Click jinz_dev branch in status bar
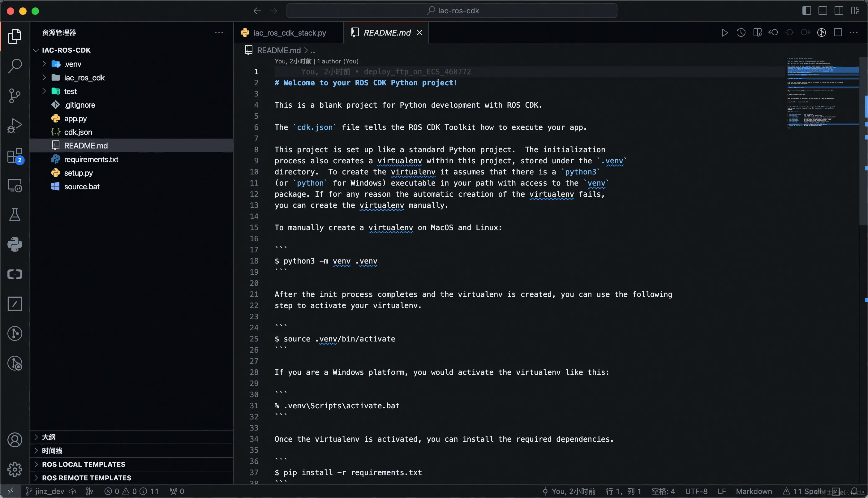Viewport: 868px width, 498px height. coord(49,491)
